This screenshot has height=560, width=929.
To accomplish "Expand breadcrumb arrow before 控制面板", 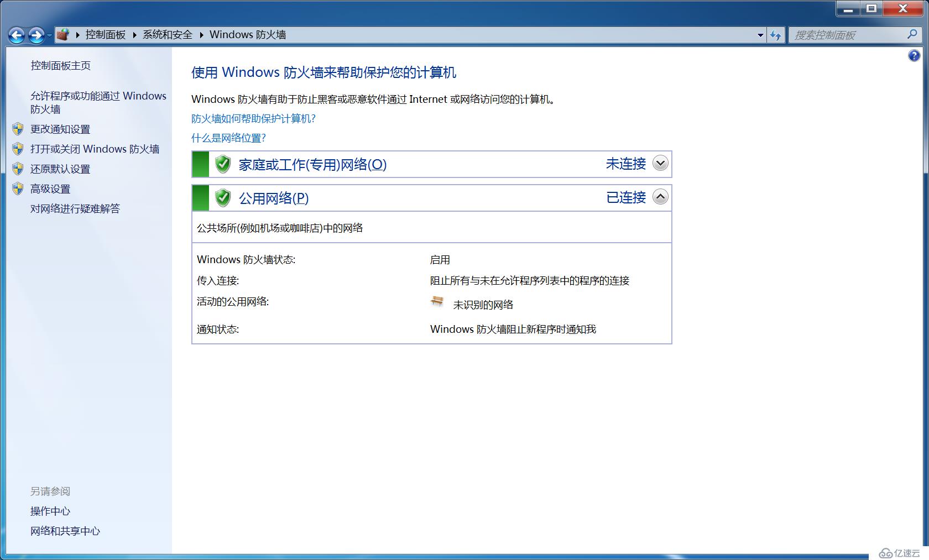I will tap(78, 35).
